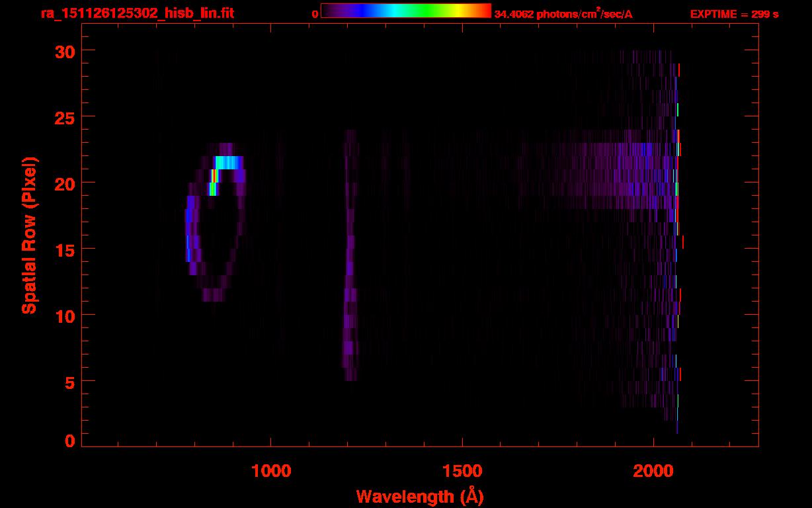The height and width of the screenshot is (508, 812).
Task: Click the y-axis tick label 5
Action: click(69, 382)
